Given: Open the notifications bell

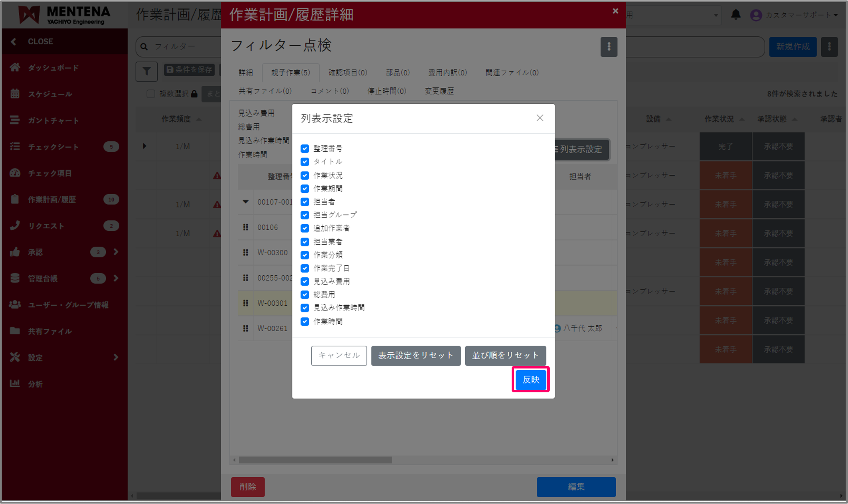Looking at the screenshot, I should [735, 14].
